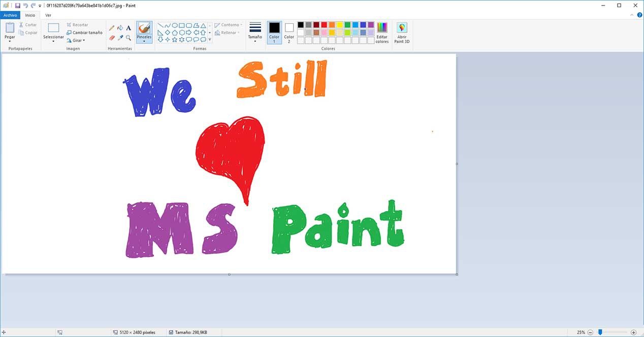The image size is (644, 337).
Task: Choose the Left arrow shape
Action: [x=196, y=32]
